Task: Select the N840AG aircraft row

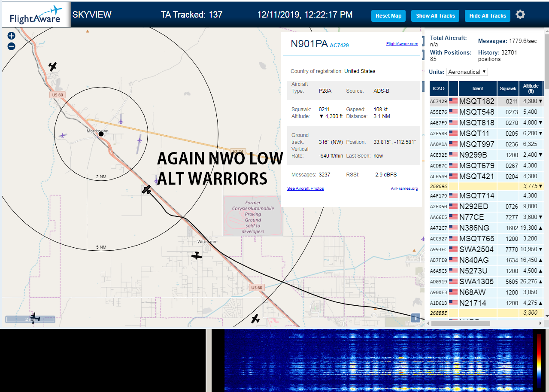Action: 486,260
